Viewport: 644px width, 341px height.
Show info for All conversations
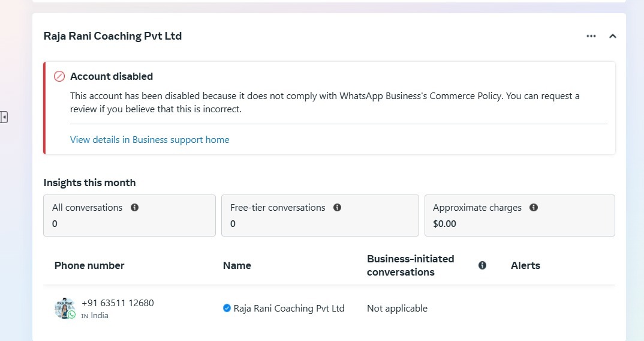click(x=134, y=208)
